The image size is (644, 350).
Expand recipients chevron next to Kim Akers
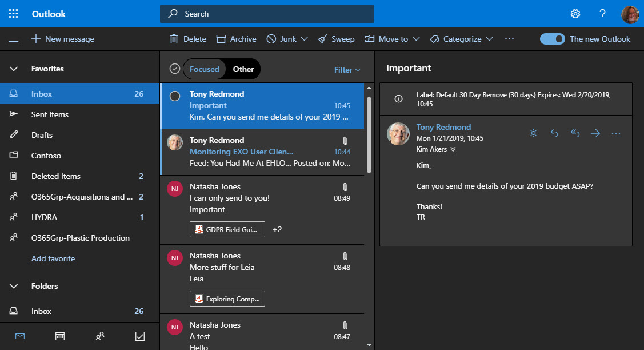point(453,149)
